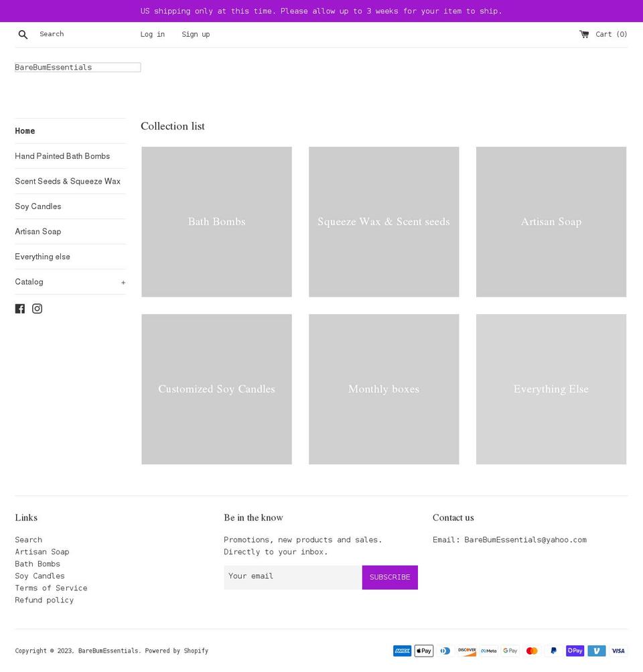Focus the header Search input field
643x672 pixels.
82,34
